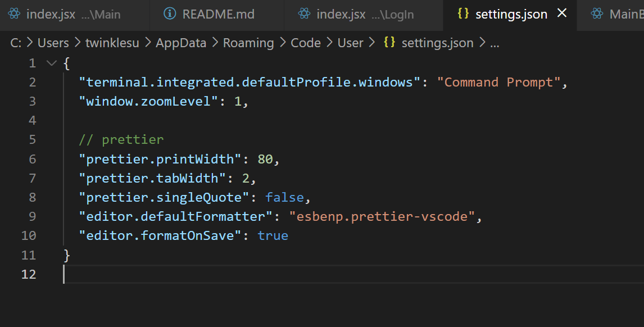644x327 pixels.
Task: Select the settings.json tab
Action: pyautogui.click(x=511, y=15)
